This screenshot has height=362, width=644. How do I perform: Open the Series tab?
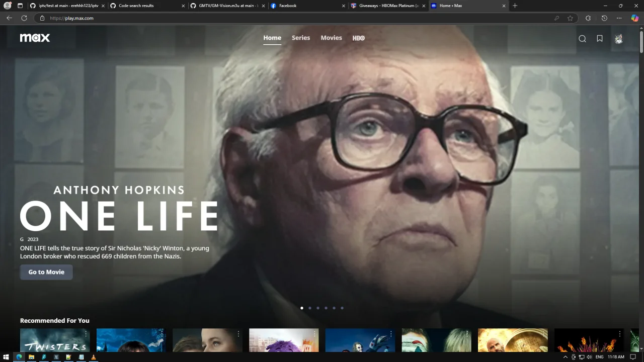pyautogui.click(x=301, y=38)
